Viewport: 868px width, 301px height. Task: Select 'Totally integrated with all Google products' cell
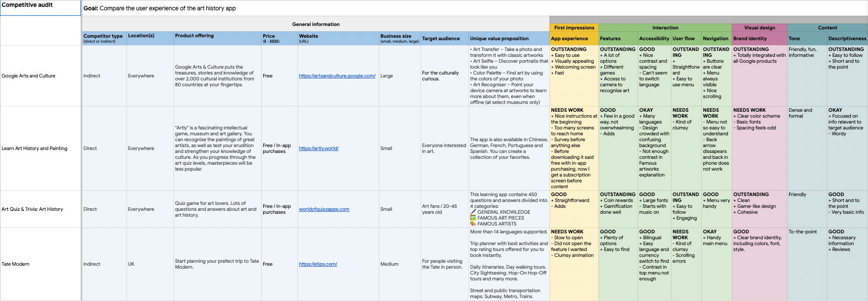click(x=760, y=76)
